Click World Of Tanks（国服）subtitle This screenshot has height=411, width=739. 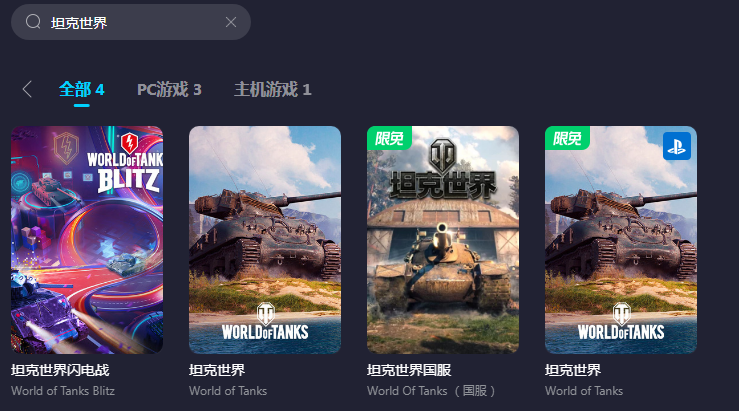click(431, 391)
